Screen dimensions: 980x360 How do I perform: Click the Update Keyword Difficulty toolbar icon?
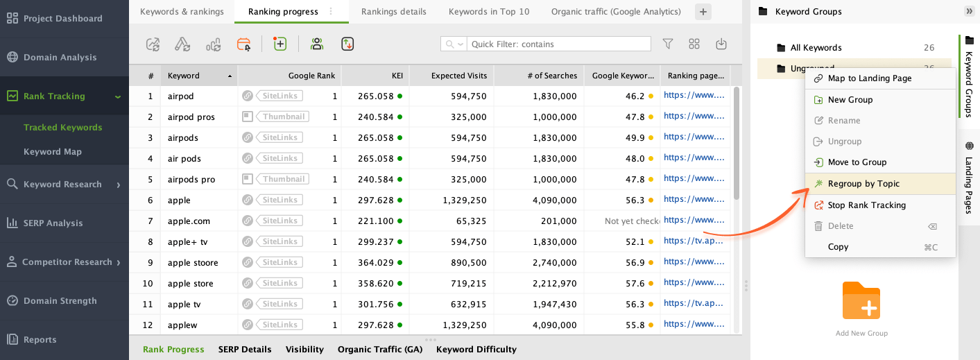tap(182, 44)
